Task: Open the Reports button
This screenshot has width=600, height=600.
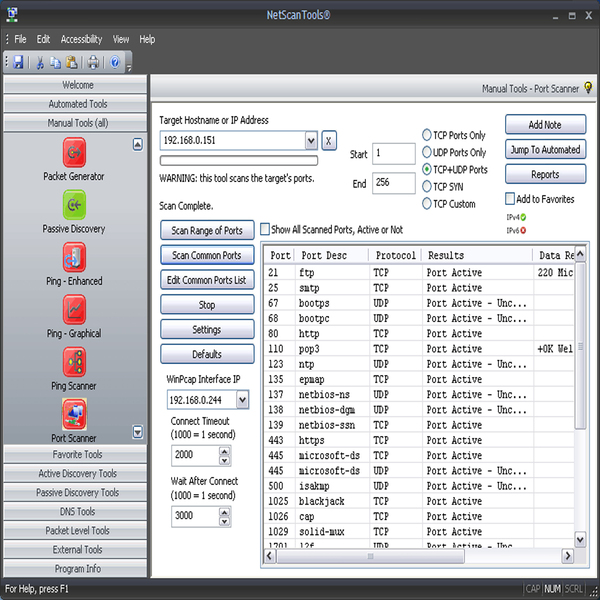Action: pyautogui.click(x=545, y=174)
